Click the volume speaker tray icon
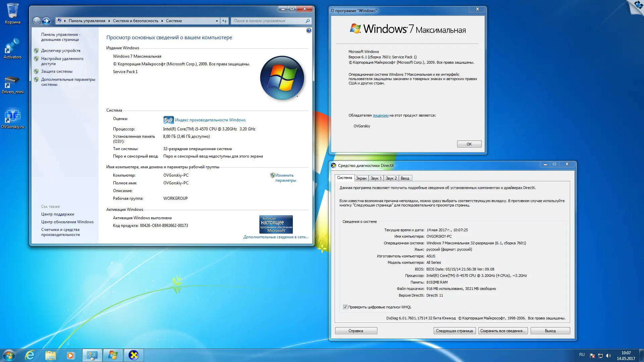 coord(608,355)
